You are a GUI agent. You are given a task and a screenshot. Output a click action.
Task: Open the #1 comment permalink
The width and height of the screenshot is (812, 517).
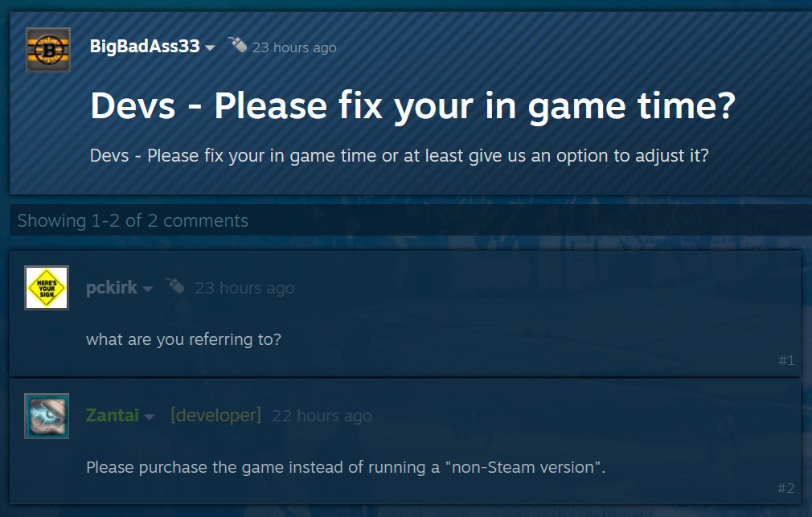tap(786, 360)
